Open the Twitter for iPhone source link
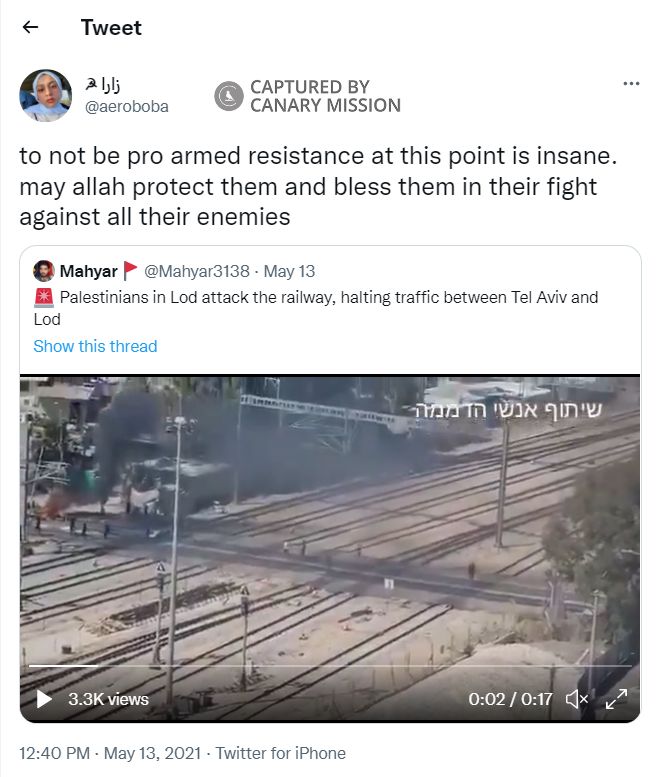This screenshot has width=659, height=777. coord(280,753)
